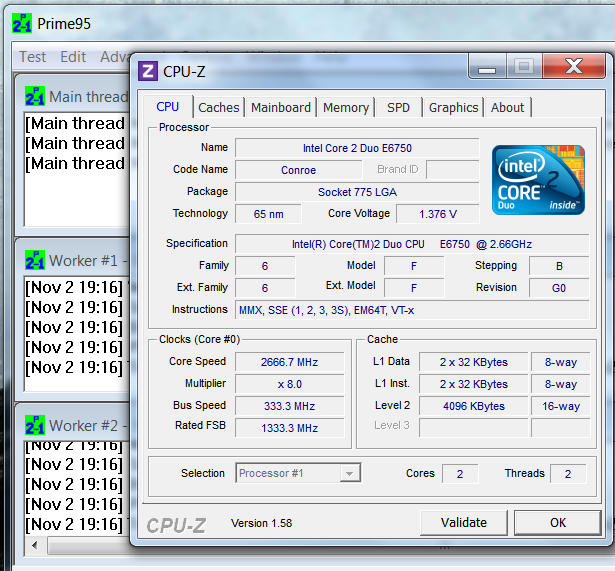Click the empty Brand ID field
615x571 pixels.
tap(453, 170)
